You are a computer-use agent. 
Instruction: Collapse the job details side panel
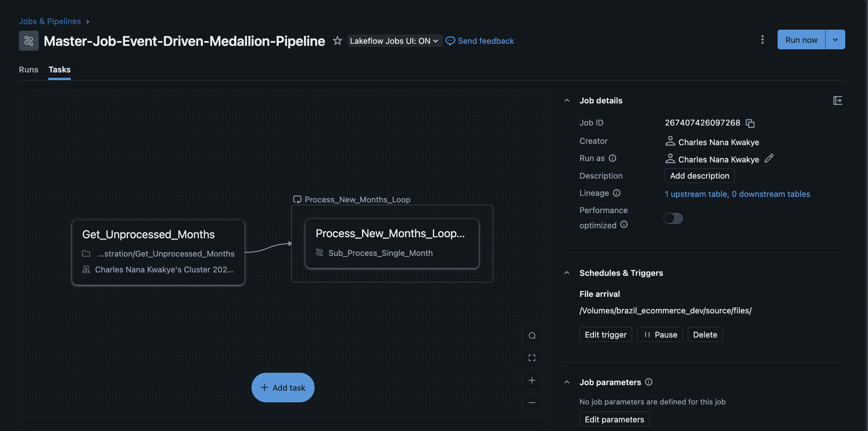pyautogui.click(x=837, y=100)
